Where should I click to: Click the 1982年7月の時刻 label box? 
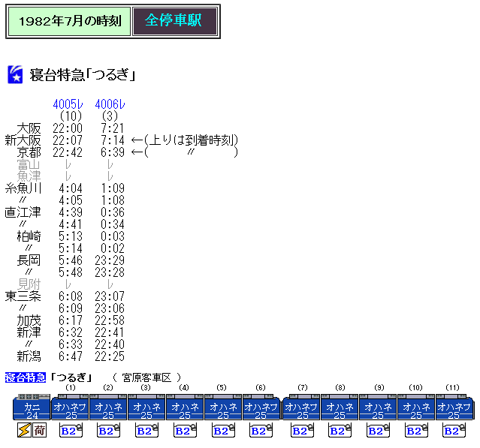point(70,22)
